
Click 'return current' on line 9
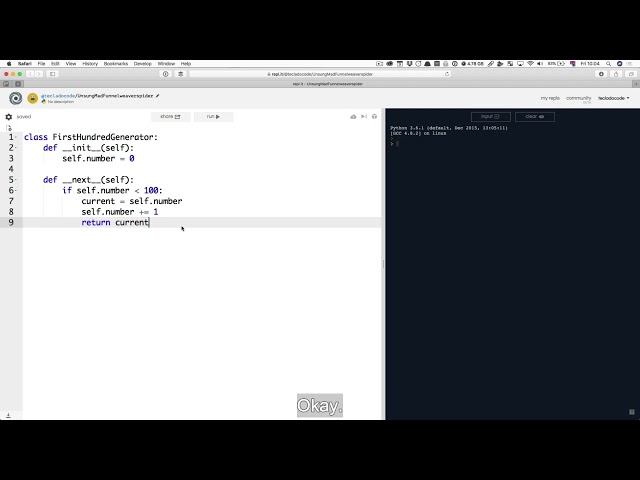(115, 222)
